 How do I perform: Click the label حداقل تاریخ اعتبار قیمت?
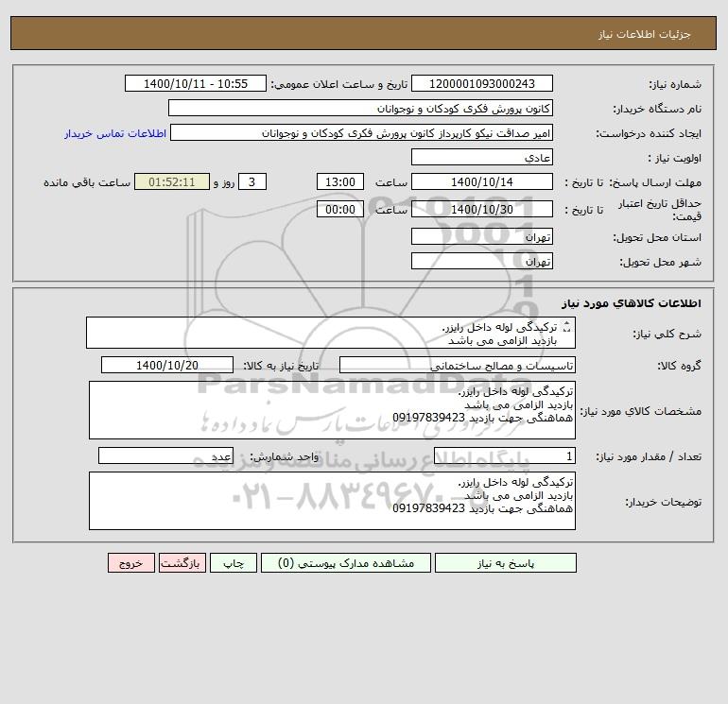[x=659, y=210]
